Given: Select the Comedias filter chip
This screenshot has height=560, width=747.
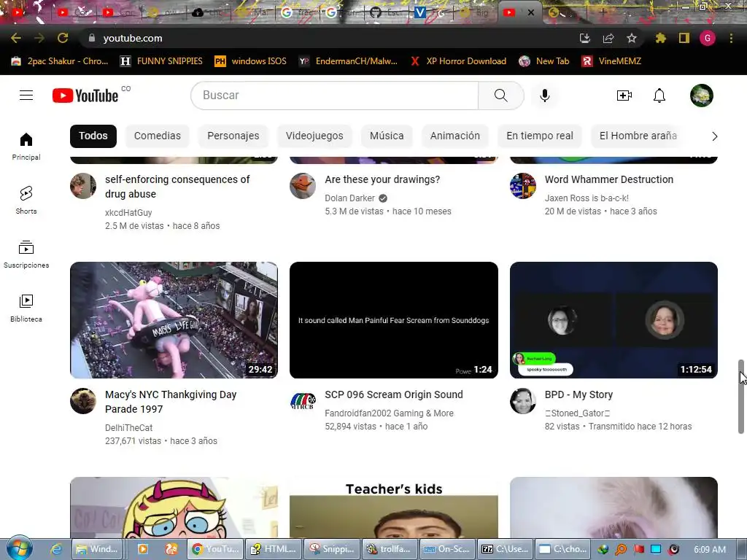Looking at the screenshot, I should (x=158, y=136).
